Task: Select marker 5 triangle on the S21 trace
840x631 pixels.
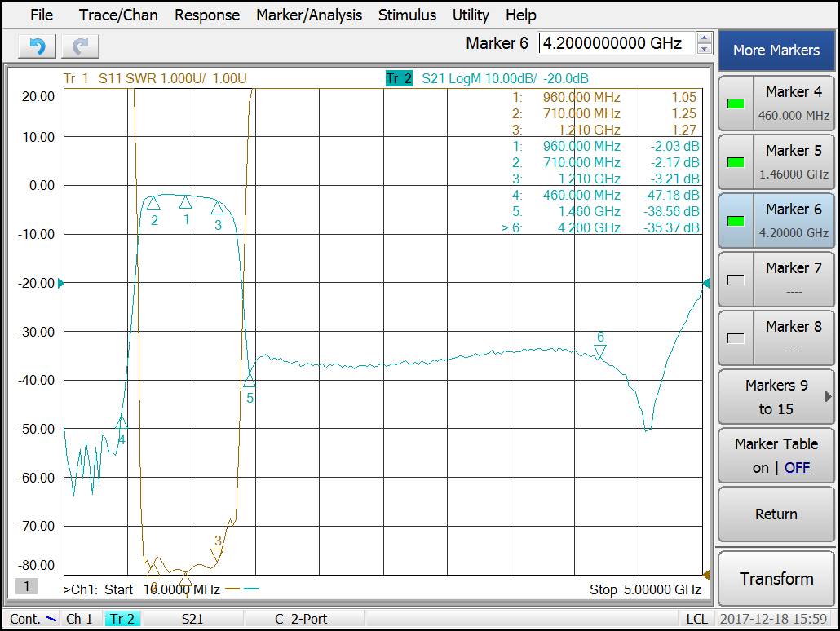Action: pyautogui.click(x=250, y=380)
